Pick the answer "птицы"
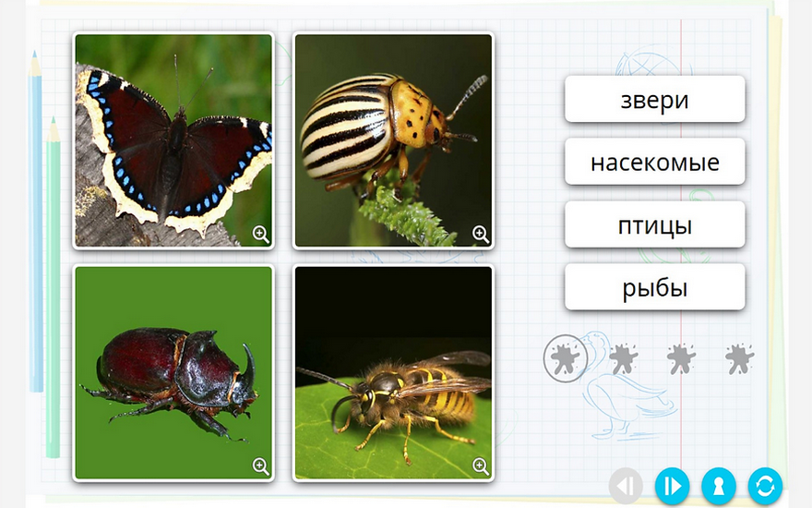The image size is (812, 508). 654,224
